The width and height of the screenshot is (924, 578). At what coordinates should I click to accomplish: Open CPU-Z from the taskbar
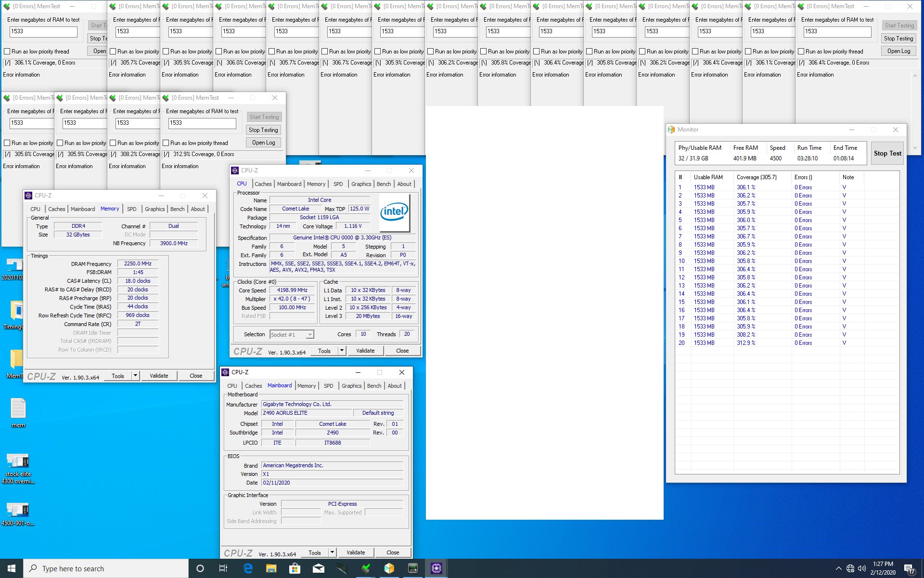pos(436,568)
